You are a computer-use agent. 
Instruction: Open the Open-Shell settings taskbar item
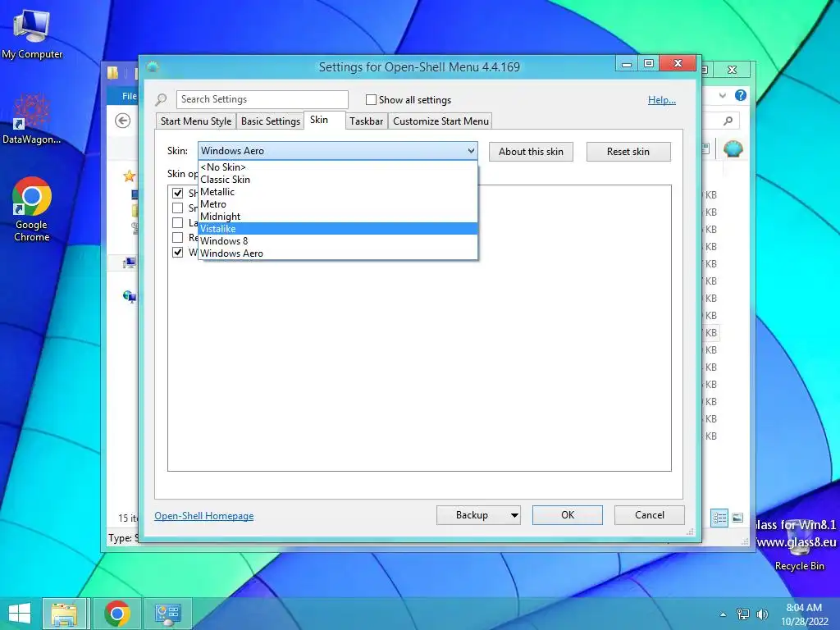coord(167,614)
